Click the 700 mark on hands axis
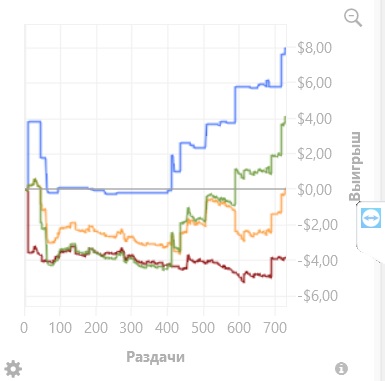 (275, 328)
